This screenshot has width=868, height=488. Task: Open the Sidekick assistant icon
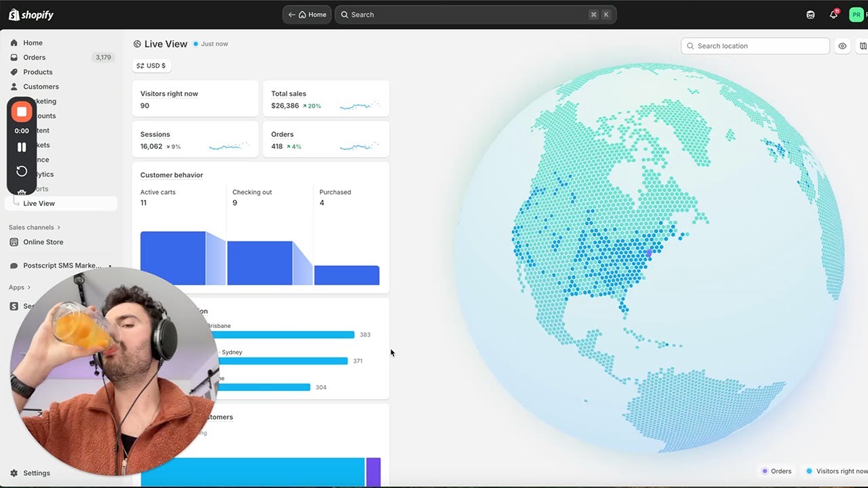(810, 15)
